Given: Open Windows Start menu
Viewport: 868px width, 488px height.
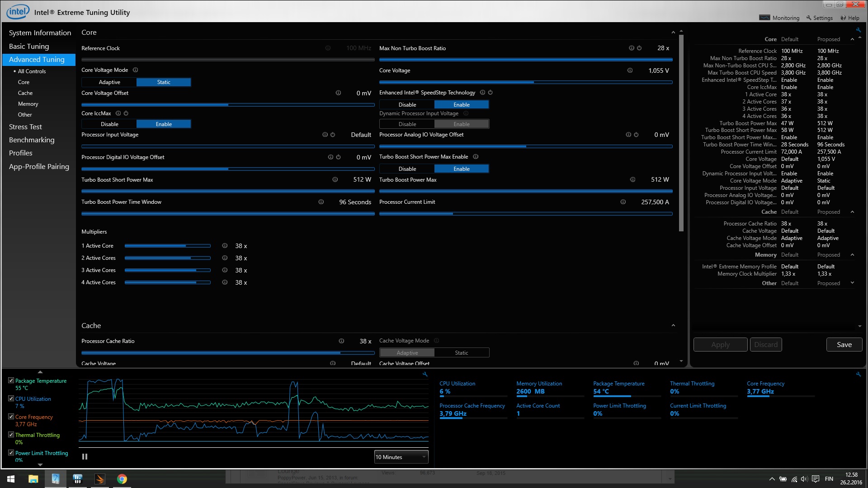Looking at the screenshot, I should coord(11,479).
